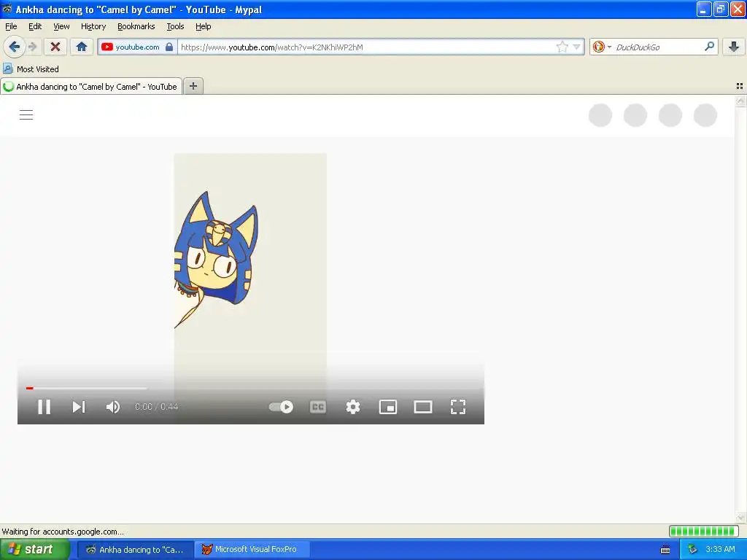Image resolution: width=747 pixels, height=560 pixels.
Task: Open the Help menu
Action: tap(203, 26)
